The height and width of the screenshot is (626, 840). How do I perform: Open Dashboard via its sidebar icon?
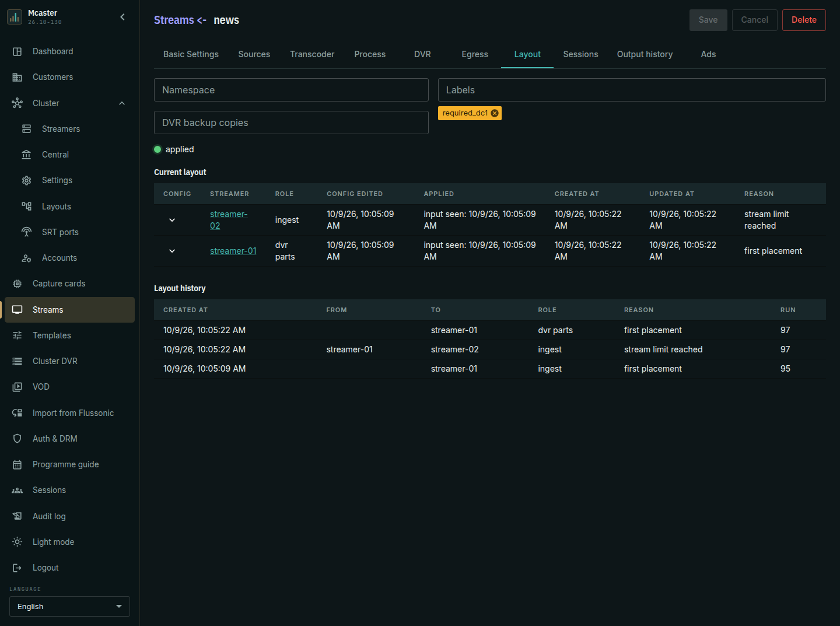(x=17, y=51)
